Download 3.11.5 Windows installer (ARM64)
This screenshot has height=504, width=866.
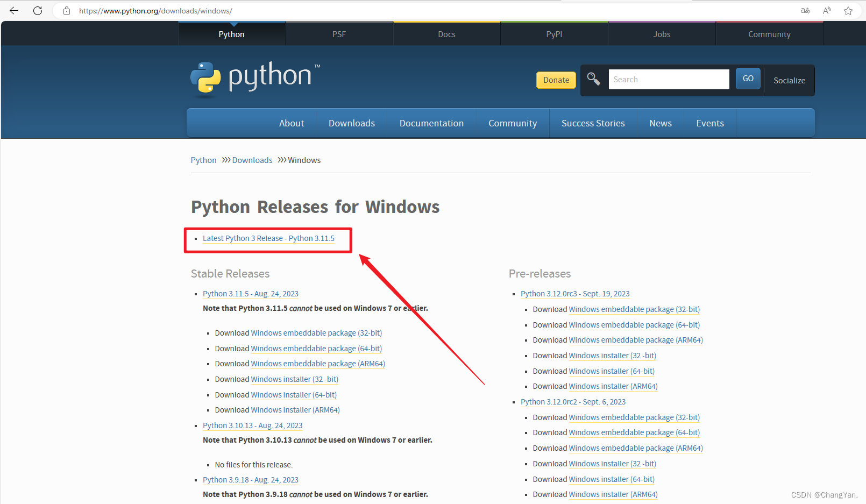tap(295, 410)
